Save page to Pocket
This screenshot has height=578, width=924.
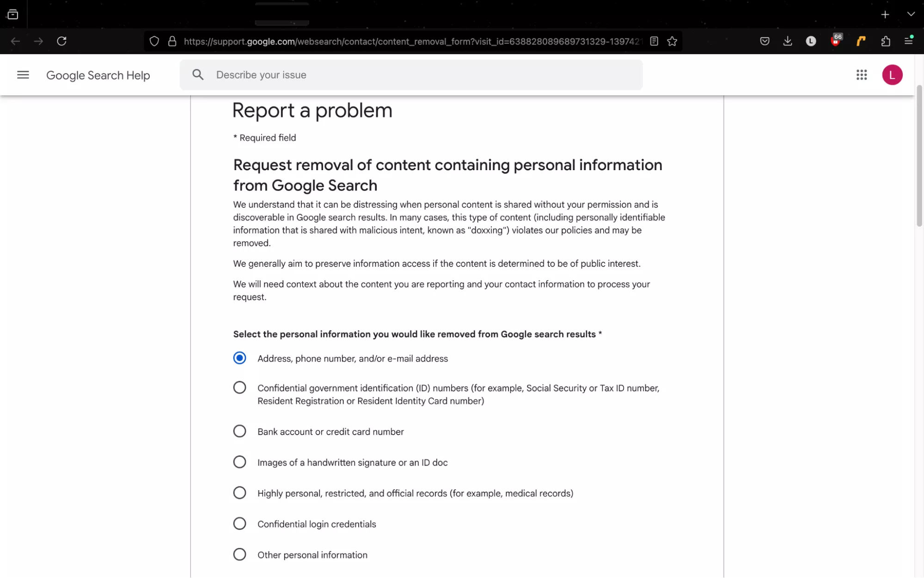coord(765,42)
